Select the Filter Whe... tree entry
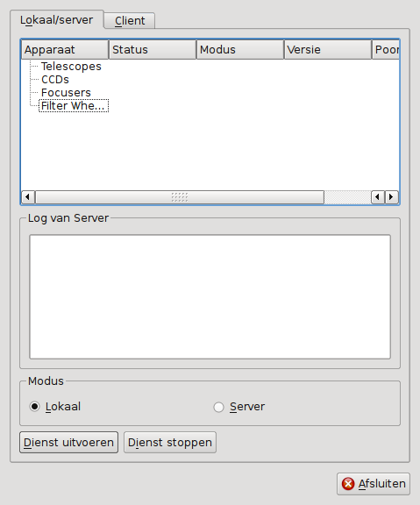Screen dimensions: 420x505 click(74, 106)
